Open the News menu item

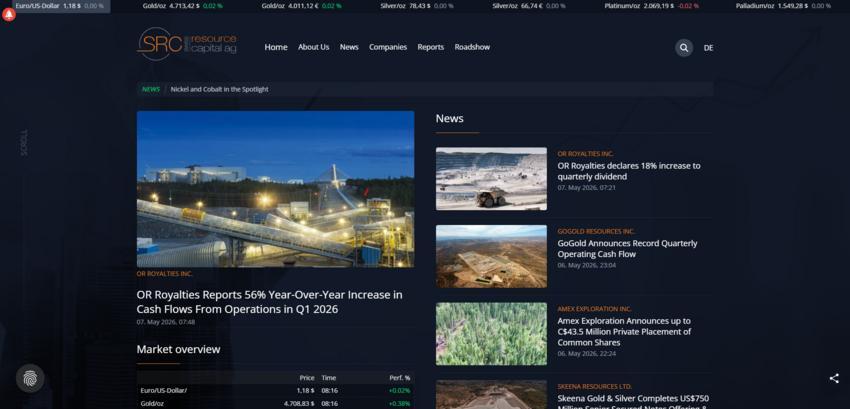(x=349, y=47)
